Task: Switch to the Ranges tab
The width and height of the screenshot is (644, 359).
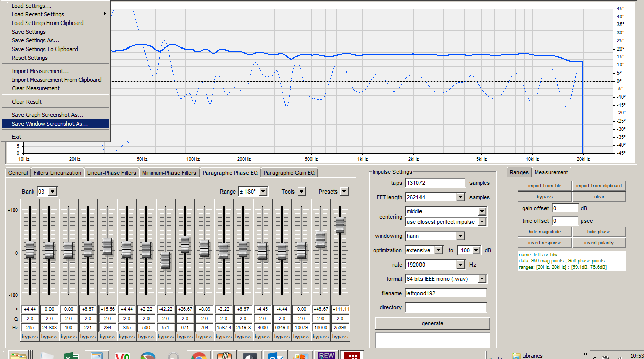Action: click(519, 172)
